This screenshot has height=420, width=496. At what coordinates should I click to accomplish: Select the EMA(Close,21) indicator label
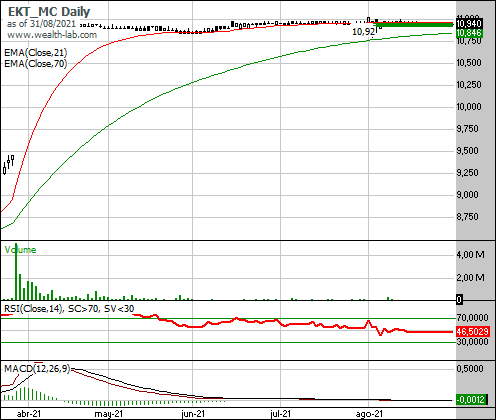(x=36, y=53)
